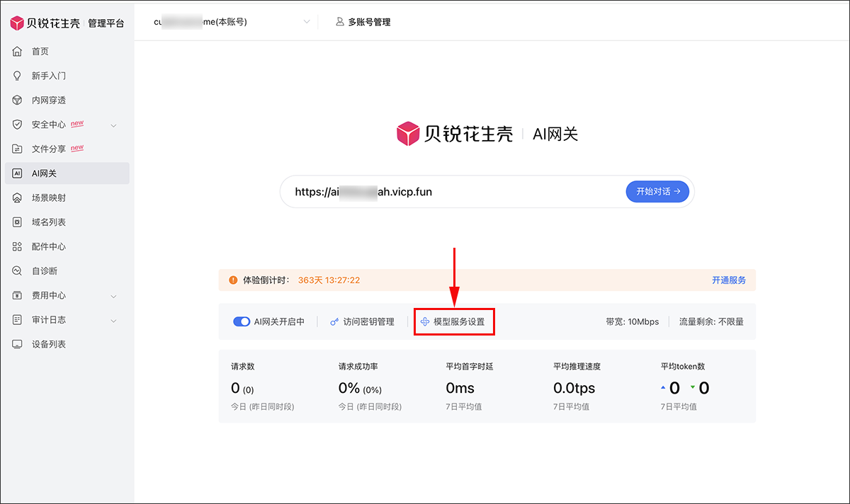Open 场景映射 in the sidebar

48,198
